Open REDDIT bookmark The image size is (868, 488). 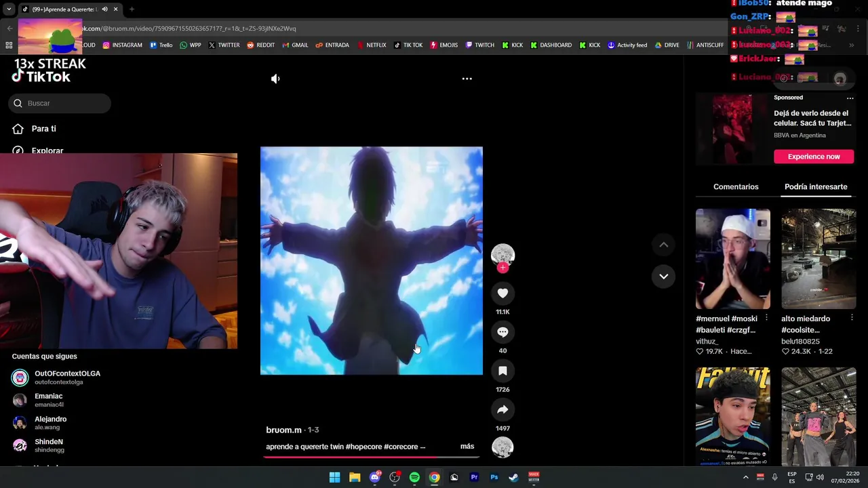[x=260, y=45]
